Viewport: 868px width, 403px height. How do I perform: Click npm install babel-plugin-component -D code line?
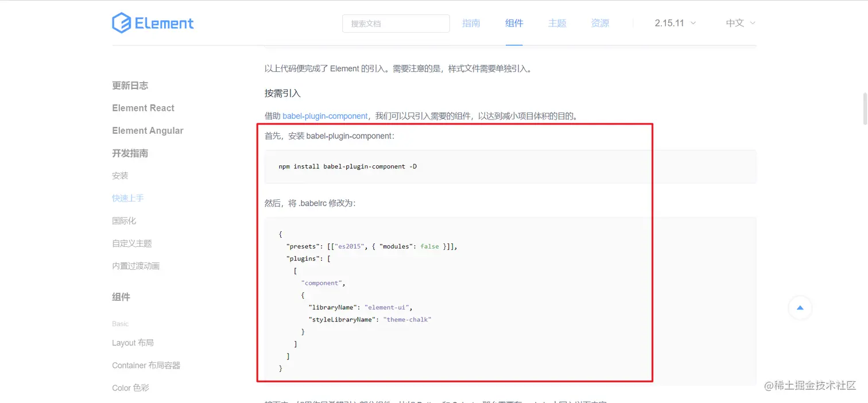click(x=348, y=166)
